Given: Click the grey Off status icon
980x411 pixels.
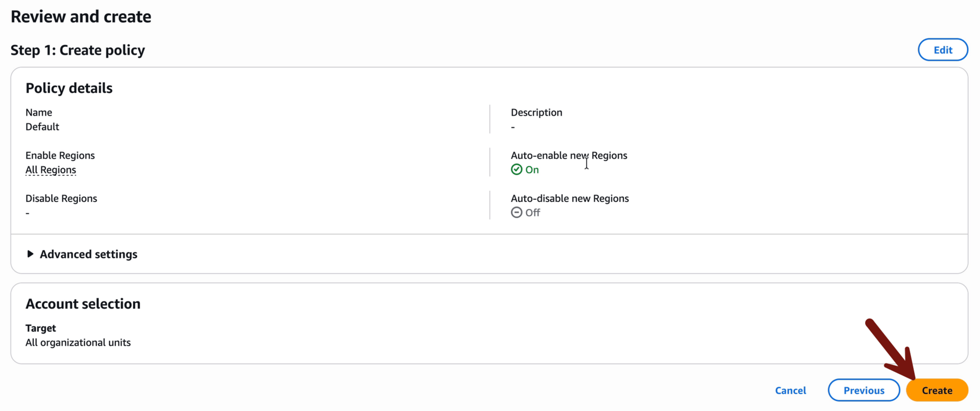Looking at the screenshot, I should coord(517,213).
